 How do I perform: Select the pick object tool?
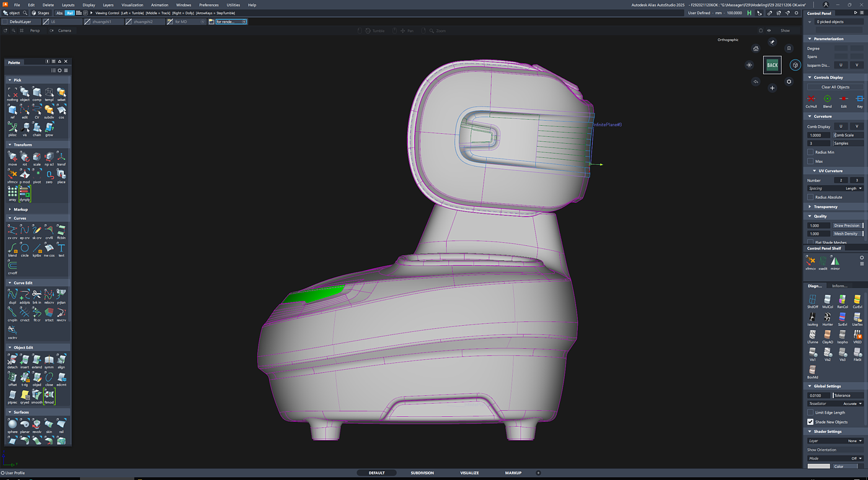click(x=25, y=93)
